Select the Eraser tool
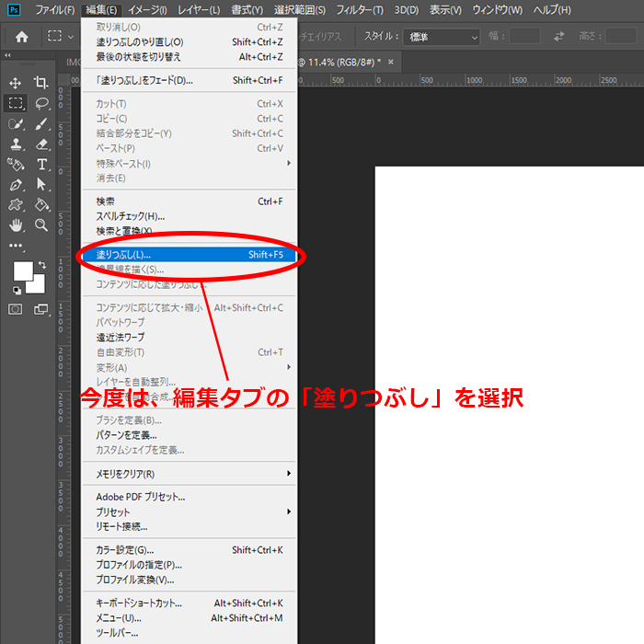 [41, 144]
